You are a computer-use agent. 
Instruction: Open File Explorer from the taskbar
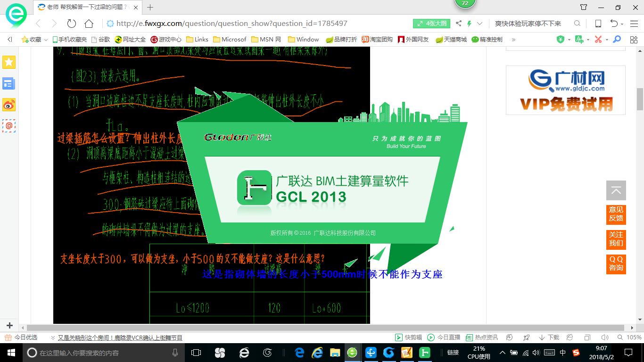click(335, 353)
